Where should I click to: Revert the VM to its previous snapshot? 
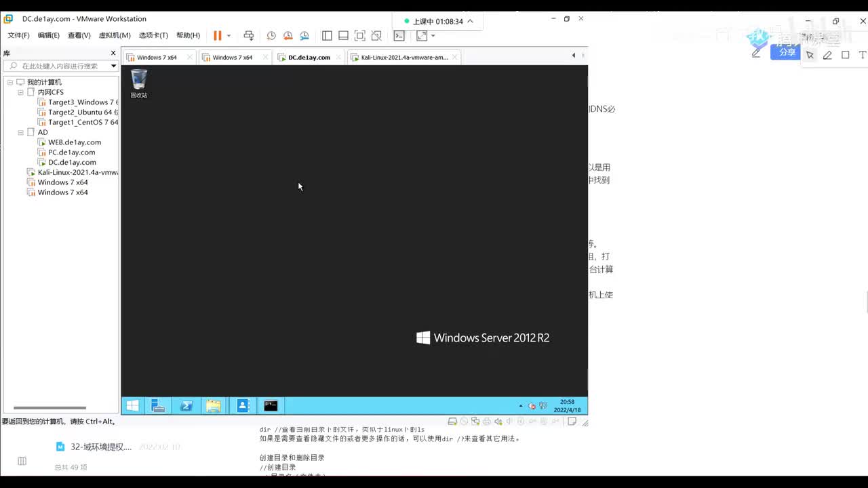click(288, 35)
